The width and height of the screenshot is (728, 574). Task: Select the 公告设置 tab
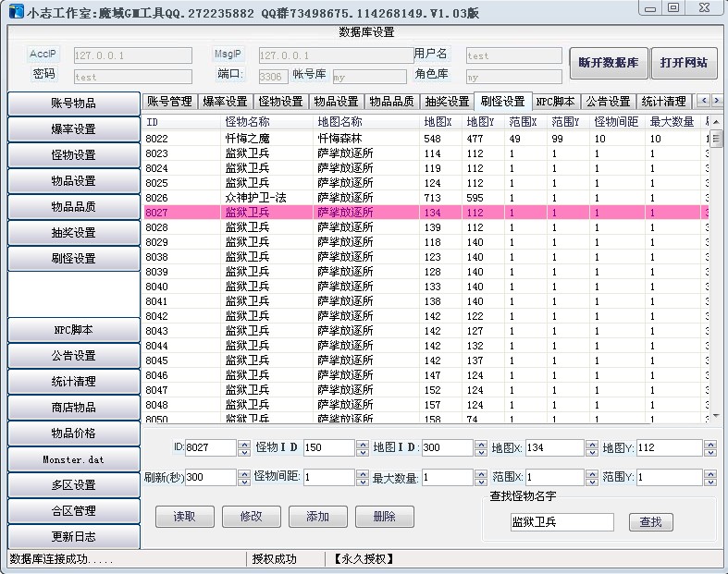tap(609, 102)
